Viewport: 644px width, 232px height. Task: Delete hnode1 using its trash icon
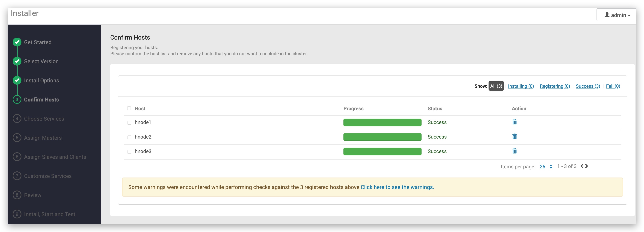[514, 122]
